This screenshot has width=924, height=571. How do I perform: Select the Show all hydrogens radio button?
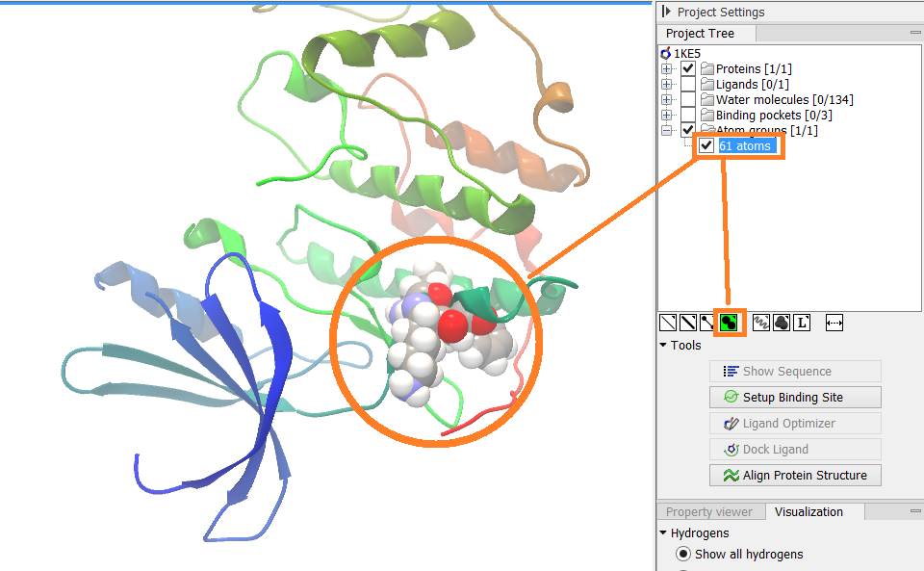(x=683, y=554)
